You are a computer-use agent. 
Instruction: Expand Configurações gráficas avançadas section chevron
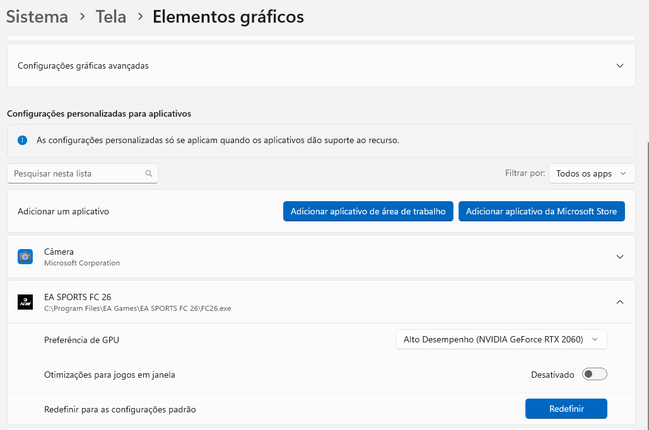(x=620, y=66)
